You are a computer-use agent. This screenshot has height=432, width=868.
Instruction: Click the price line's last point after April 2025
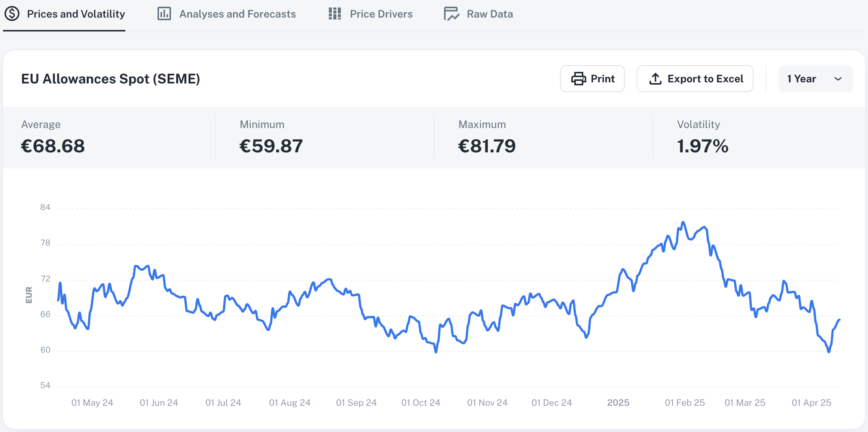[x=840, y=320]
